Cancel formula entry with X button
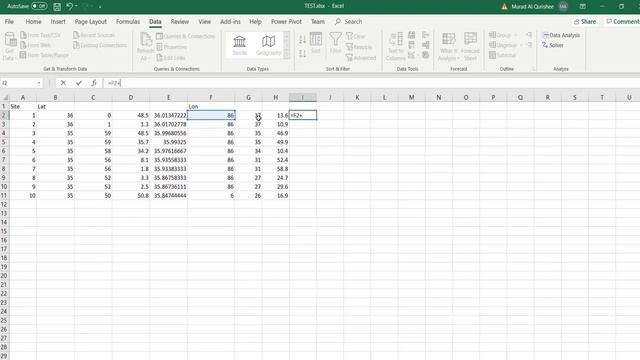Viewport: 640px width, 360px height. [63, 83]
